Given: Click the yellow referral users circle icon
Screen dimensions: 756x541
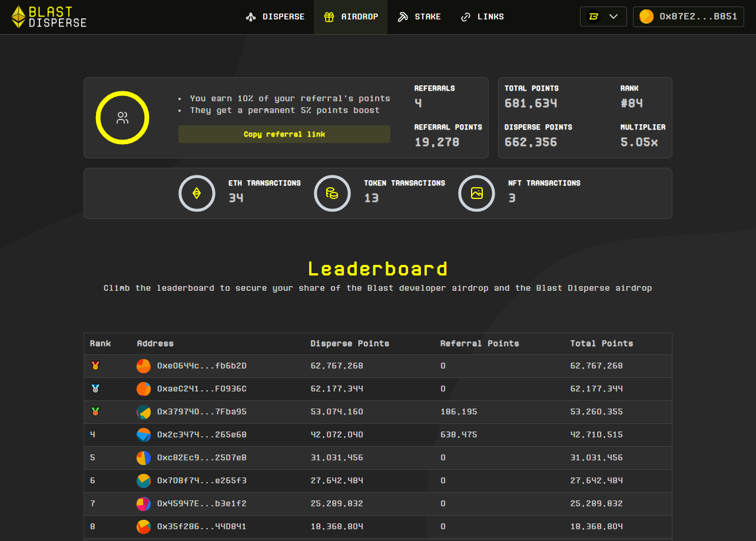Looking at the screenshot, I should pos(122,118).
